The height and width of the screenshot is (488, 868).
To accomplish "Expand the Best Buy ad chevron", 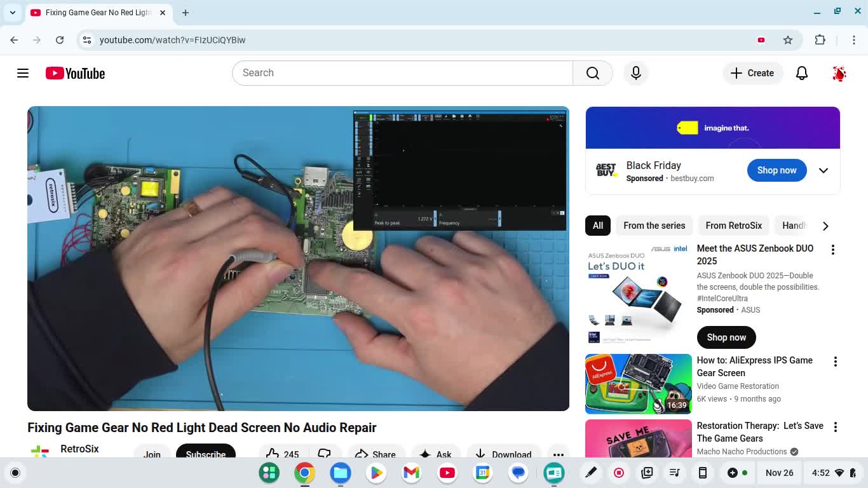I will point(824,170).
